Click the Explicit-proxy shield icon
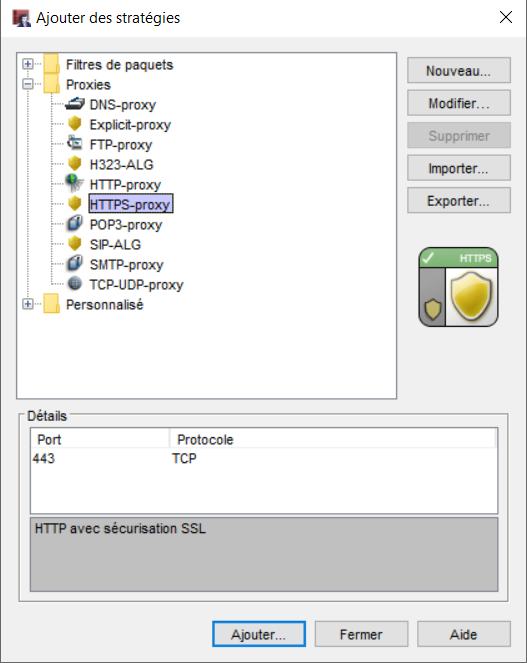 click(x=75, y=124)
